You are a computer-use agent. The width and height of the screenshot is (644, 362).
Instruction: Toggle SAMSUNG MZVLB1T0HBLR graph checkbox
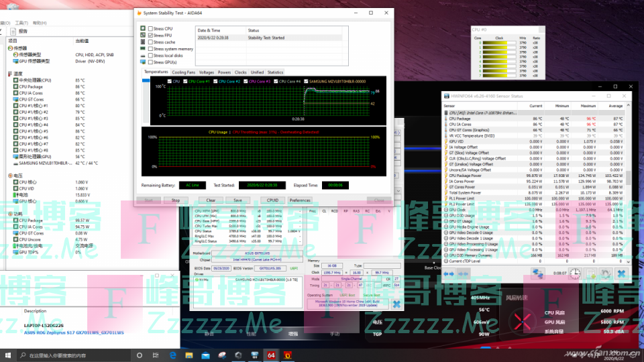[306, 81]
